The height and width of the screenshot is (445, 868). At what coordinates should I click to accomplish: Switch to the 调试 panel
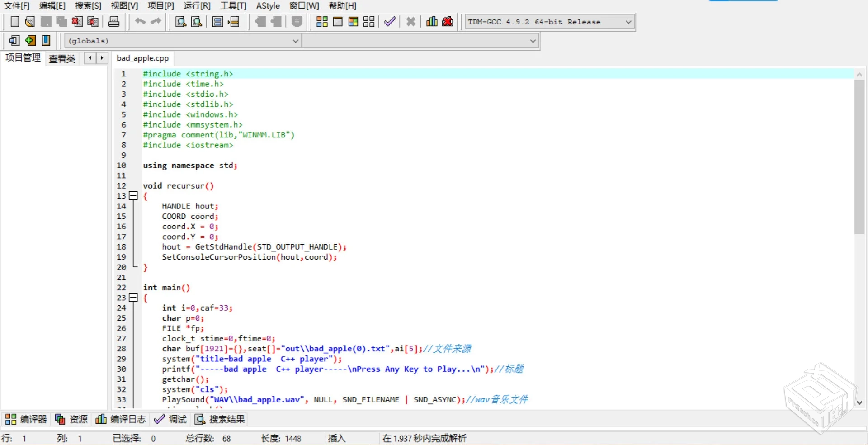pyautogui.click(x=170, y=419)
